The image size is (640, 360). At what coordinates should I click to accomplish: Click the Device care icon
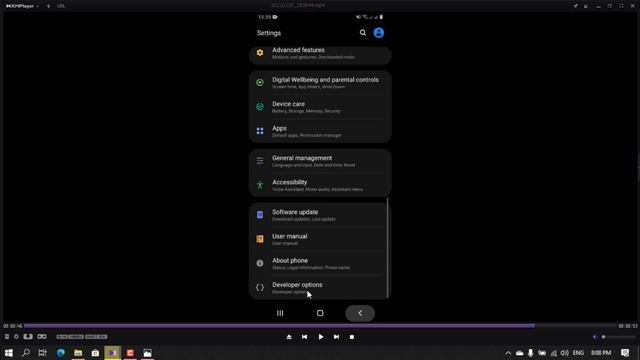pyautogui.click(x=260, y=107)
